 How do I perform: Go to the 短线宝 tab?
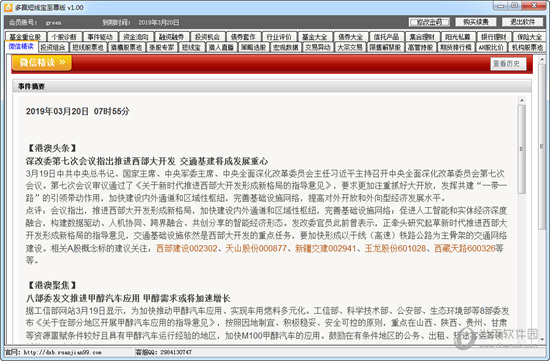coord(191,47)
